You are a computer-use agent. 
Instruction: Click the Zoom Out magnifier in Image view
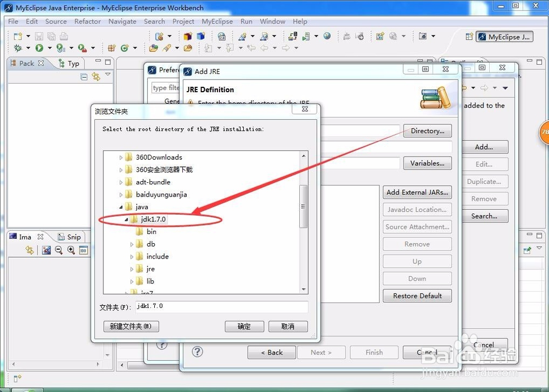[59, 250]
